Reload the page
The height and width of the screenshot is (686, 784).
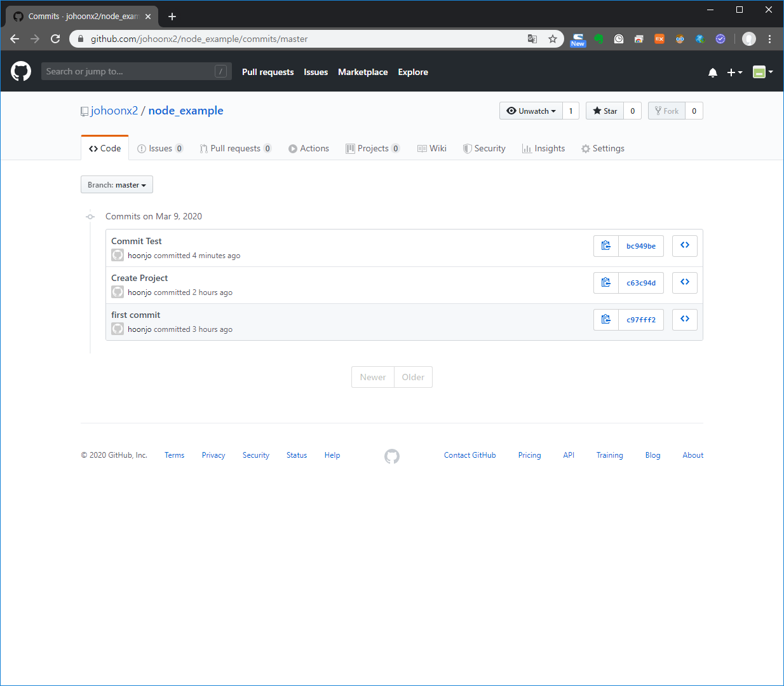[x=55, y=39]
